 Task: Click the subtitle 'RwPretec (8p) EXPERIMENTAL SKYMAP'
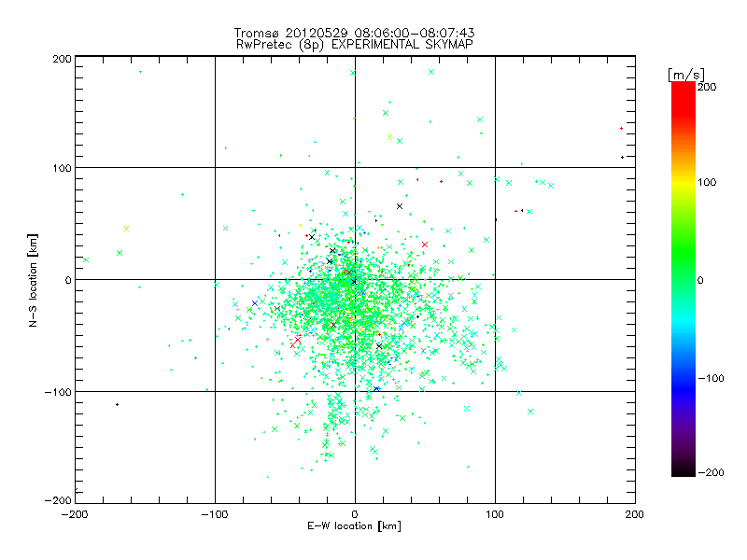[x=355, y=45]
